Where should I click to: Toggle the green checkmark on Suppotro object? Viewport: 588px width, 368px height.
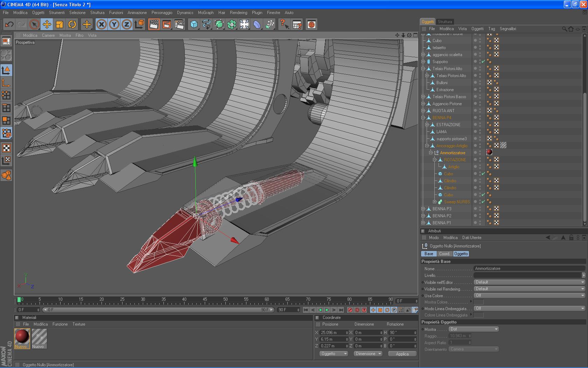483,62
